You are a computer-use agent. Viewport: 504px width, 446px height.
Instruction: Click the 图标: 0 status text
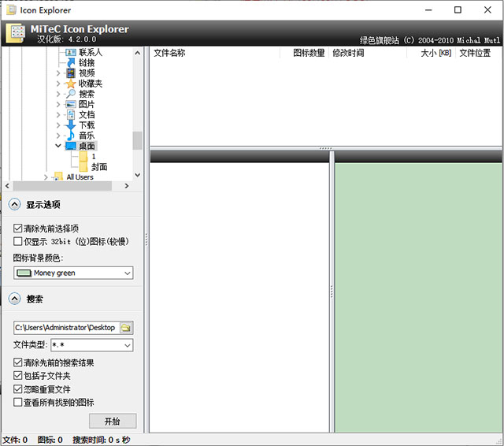pyautogui.click(x=50, y=440)
